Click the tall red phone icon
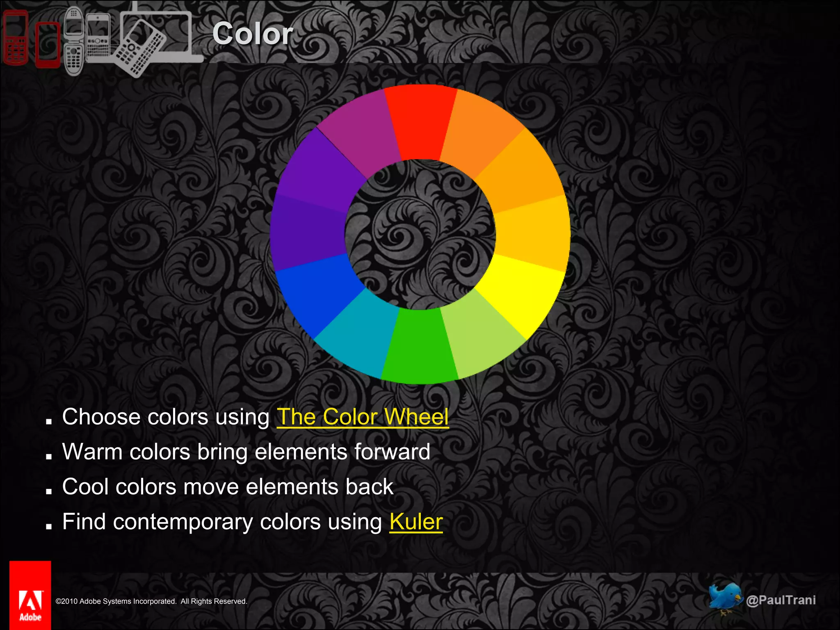This screenshot has height=630, width=840. (16, 38)
